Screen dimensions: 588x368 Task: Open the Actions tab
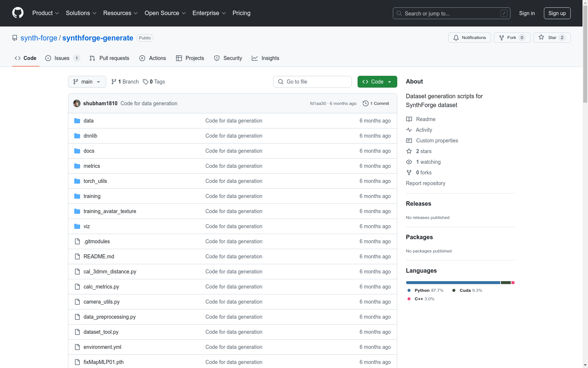click(153, 58)
